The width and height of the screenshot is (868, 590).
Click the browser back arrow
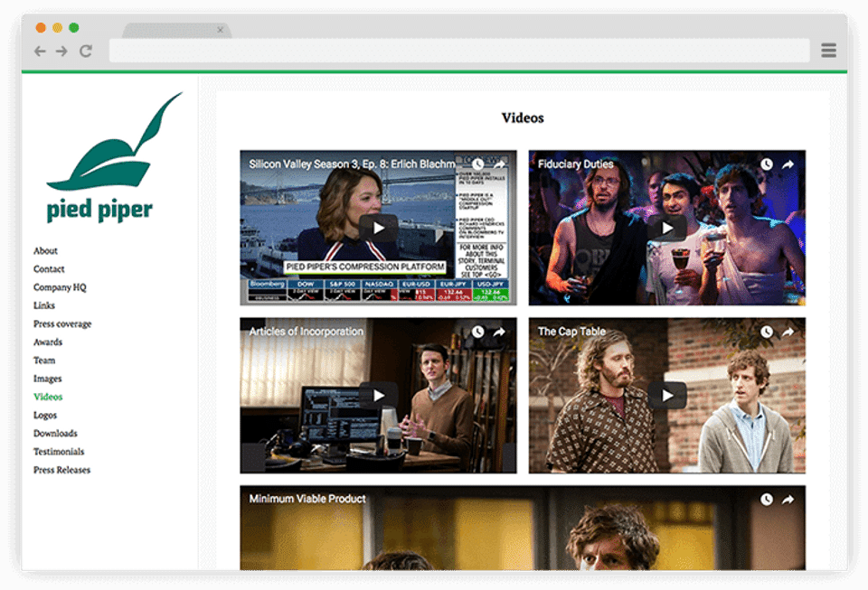click(40, 52)
